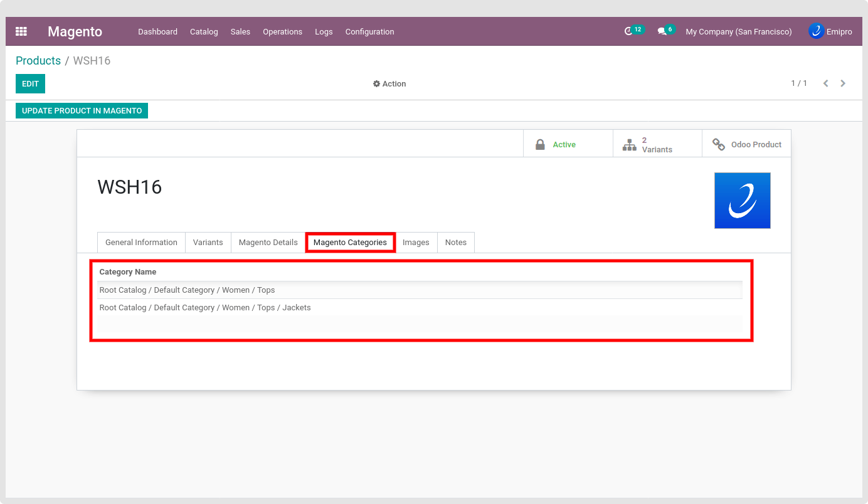Switch to the Images tab
This screenshot has width=868, height=504.
(x=416, y=243)
